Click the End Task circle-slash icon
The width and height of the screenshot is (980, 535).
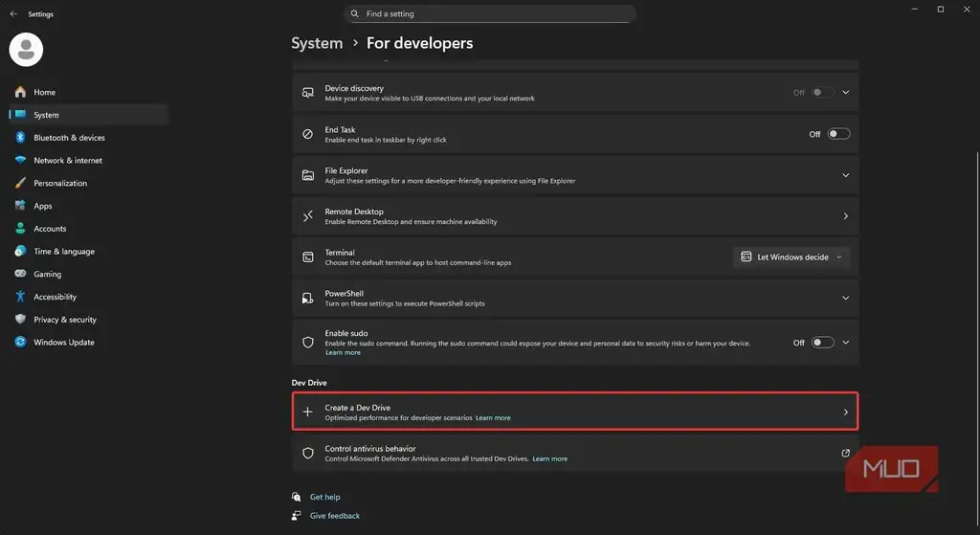pos(307,134)
